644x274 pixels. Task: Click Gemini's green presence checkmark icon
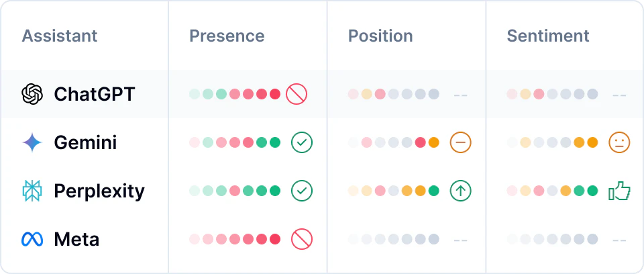pos(302,142)
